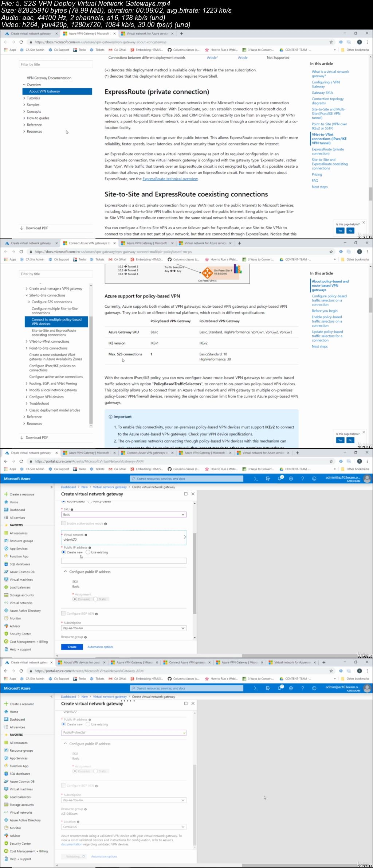Expand VNet-to-VNet connections in policy-based docs window
The width and height of the screenshot is (373, 868).
[x=27, y=342]
